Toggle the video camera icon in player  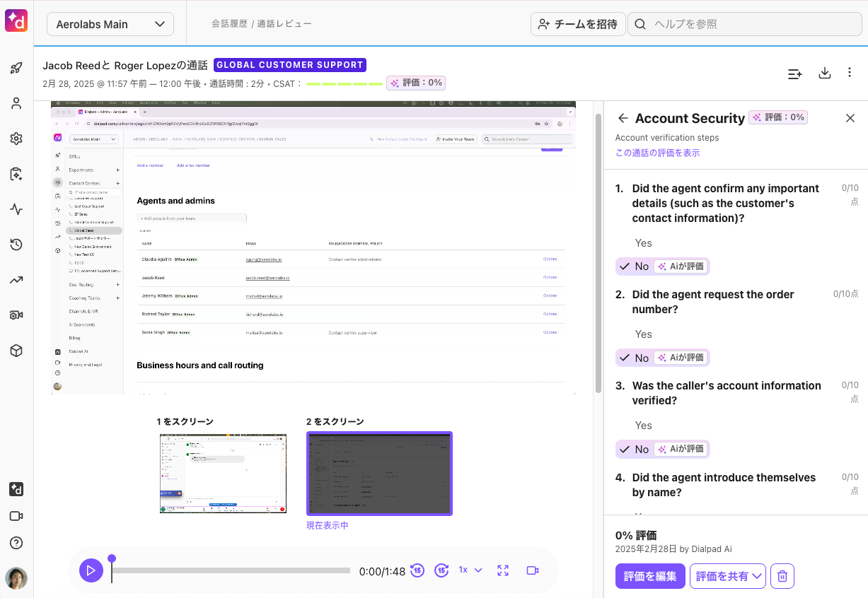tap(533, 570)
